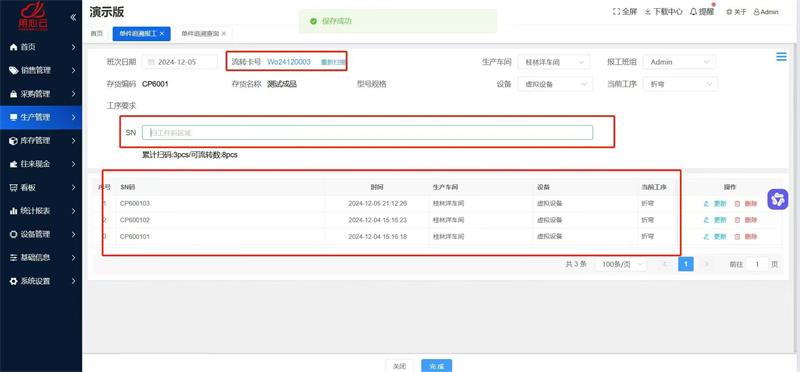Viewport: 800px width, 372px height.
Task: Click the 关闭 button at bottom
Action: (399, 366)
